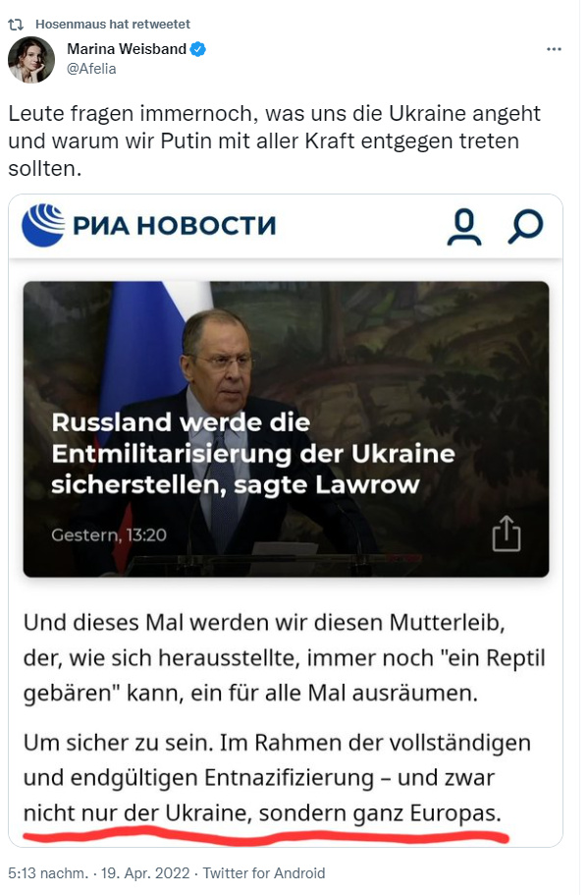Open the Marina Weisband display name
This screenshot has height=895, width=588.
[x=127, y=50]
